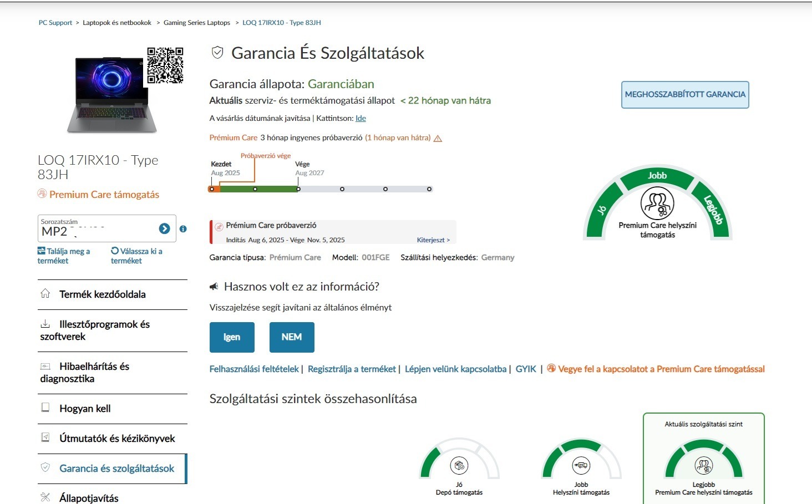This screenshot has width=812, height=504.
Task: Click the download icon for Illesztőprogramok
Action: [45, 324]
